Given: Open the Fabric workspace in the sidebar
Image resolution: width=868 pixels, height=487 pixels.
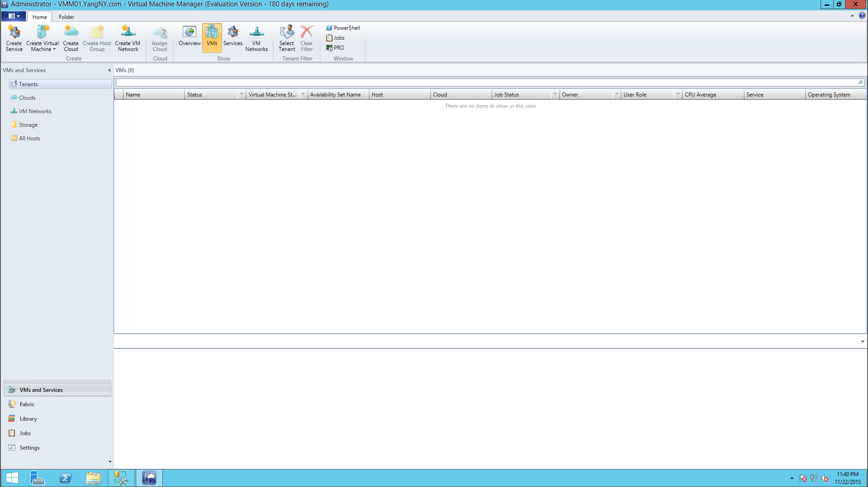Looking at the screenshot, I should pos(26,404).
